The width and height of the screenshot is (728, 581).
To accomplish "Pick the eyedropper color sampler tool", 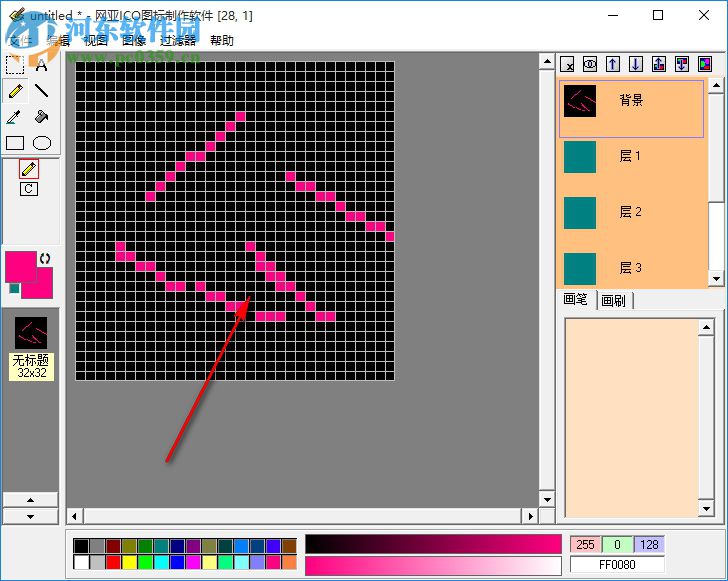I will 15,117.
